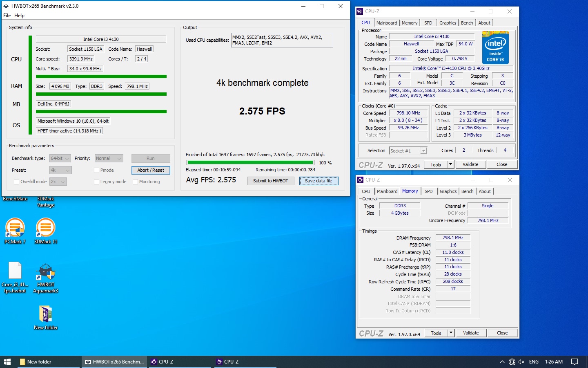Open File menu in HWBOT x265
This screenshot has height=368, width=588.
point(7,16)
